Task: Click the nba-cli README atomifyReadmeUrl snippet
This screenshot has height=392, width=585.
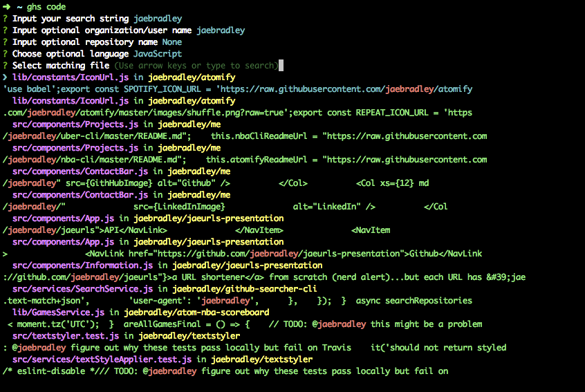Action: (245, 160)
